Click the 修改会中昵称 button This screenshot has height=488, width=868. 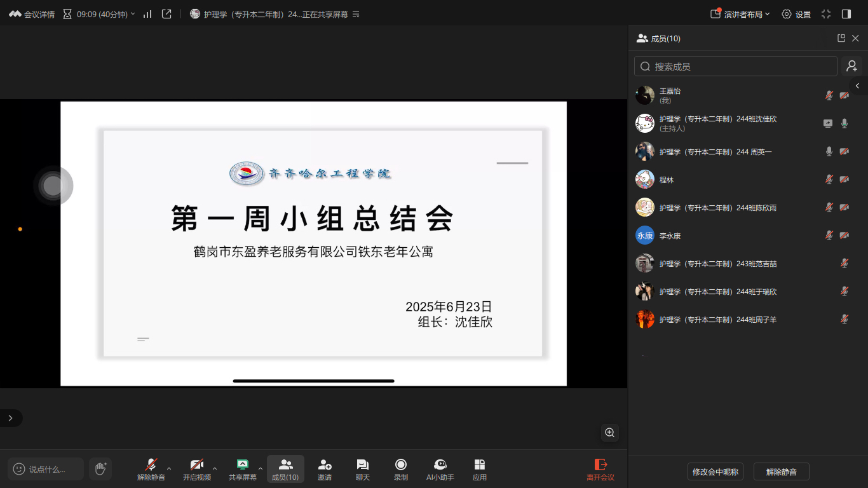coord(715,471)
